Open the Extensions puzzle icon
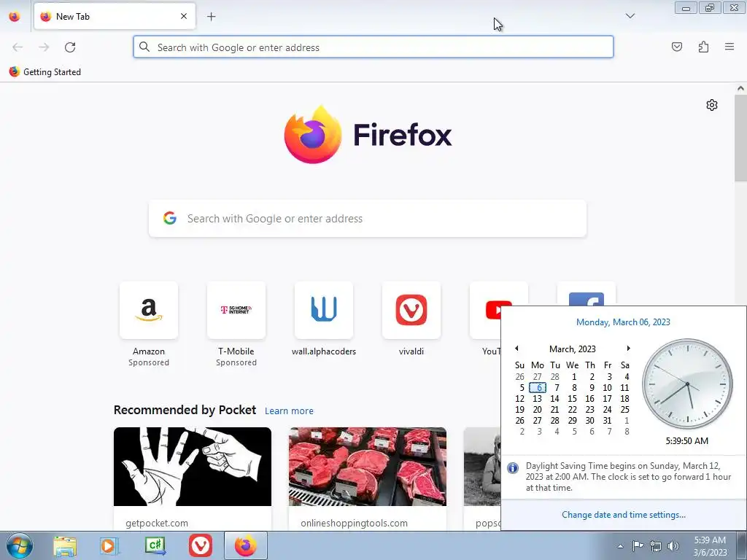747x560 pixels. pos(703,47)
